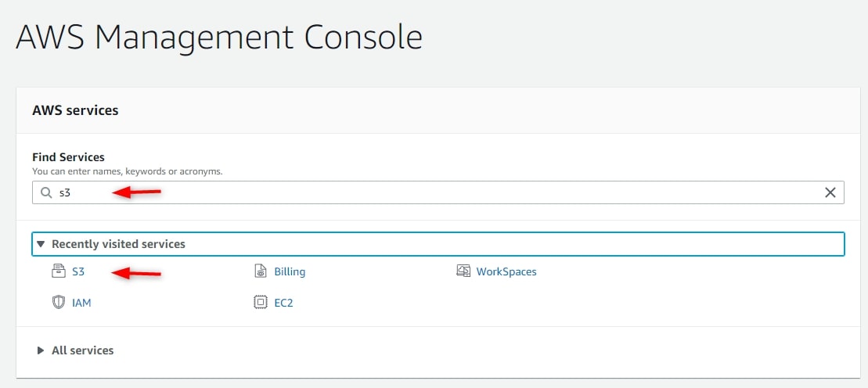This screenshot has height=388, width=868.
Task: Click the IAM shield icon
Action: click(x=58, y=303)
